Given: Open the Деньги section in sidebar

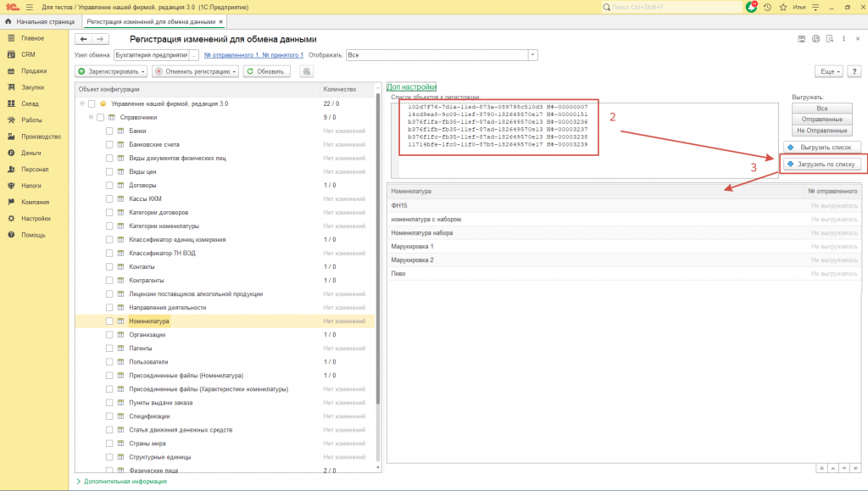Looking at the screenshot, I should (x=31, y=153).
